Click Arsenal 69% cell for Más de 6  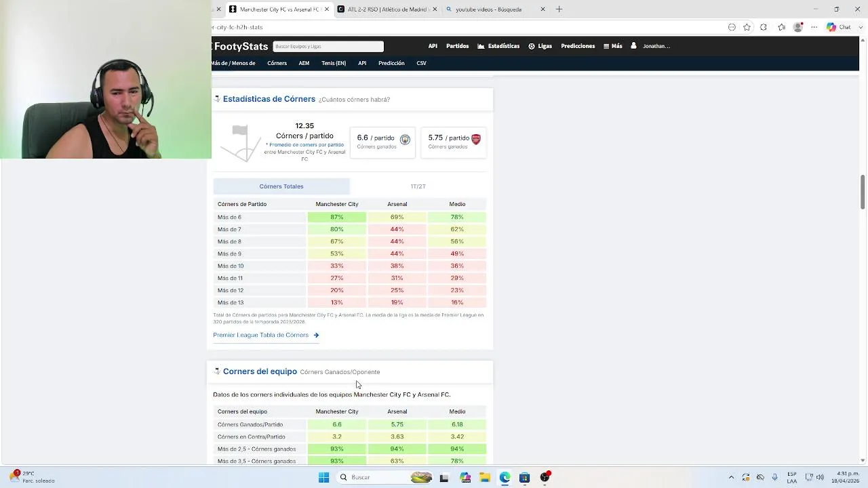click(x=397, y=217)
